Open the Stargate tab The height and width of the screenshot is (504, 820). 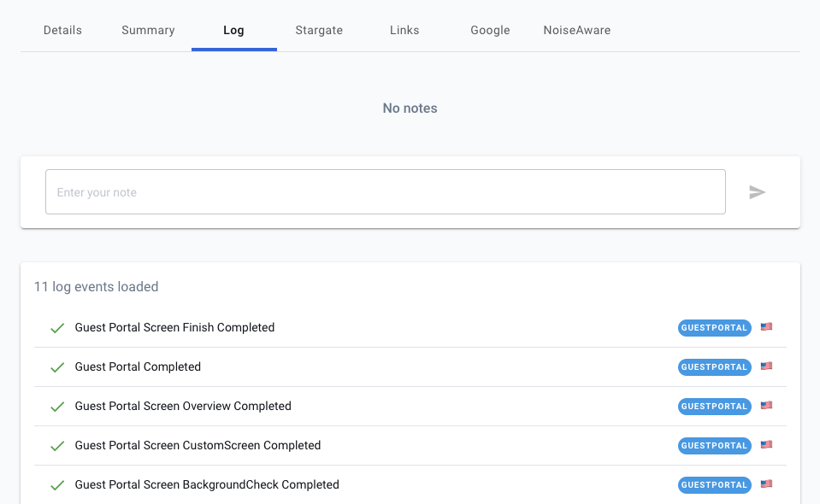(x=318, y=30)
